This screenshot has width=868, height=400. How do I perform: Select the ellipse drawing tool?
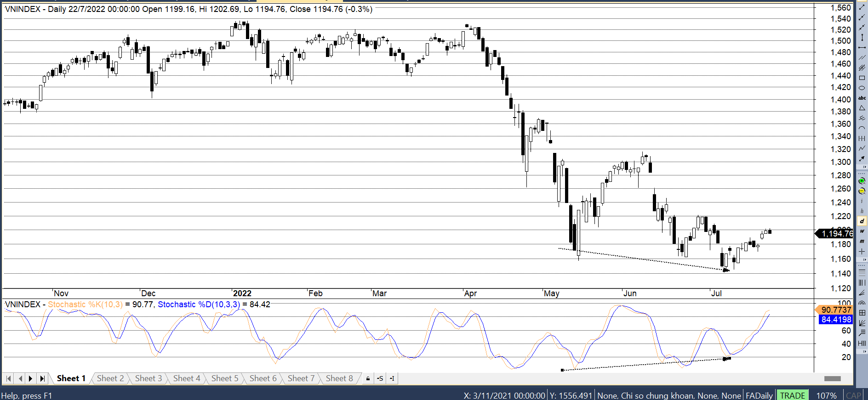pos(862,88)
